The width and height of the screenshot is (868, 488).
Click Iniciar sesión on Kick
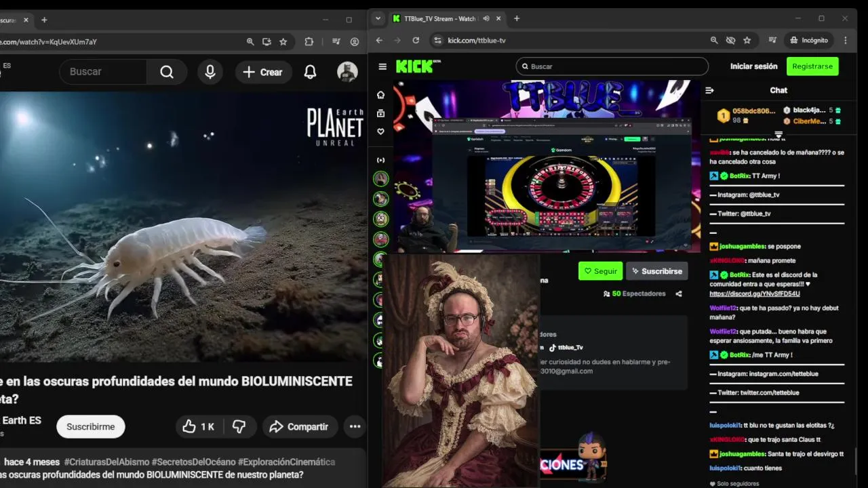(x=753, y=66)
